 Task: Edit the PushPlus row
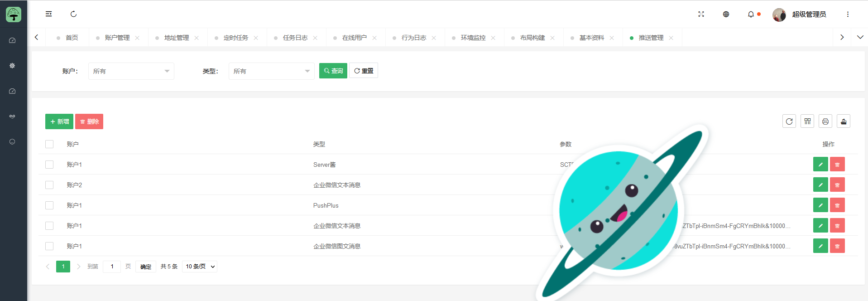click(x=820, y=205)
